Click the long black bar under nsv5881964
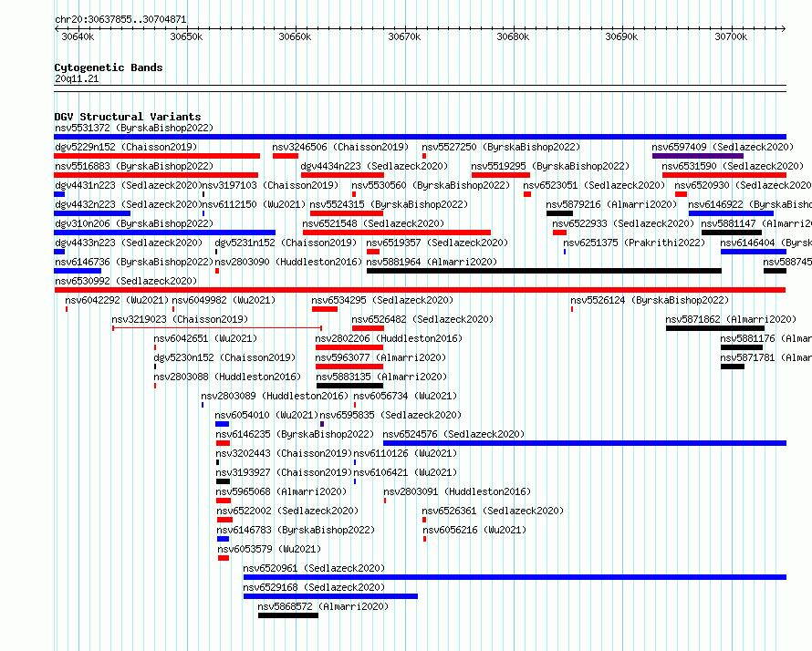Screen dimensions: 812x651 coord(544,271)
